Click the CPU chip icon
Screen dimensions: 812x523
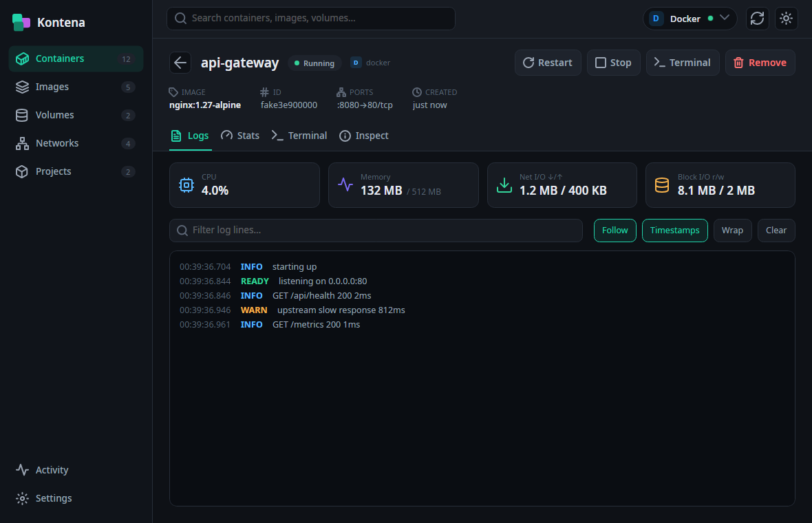[186, 185]
